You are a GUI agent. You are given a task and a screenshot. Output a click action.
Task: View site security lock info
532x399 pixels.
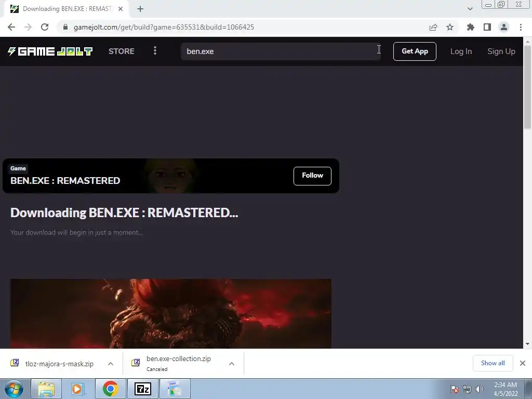pos(65,27)
